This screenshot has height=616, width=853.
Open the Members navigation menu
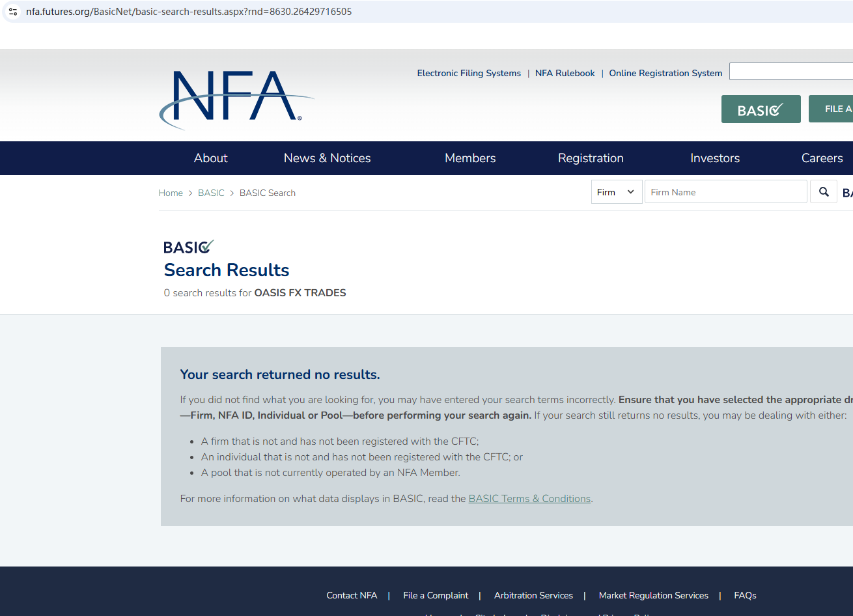point(470,158)
